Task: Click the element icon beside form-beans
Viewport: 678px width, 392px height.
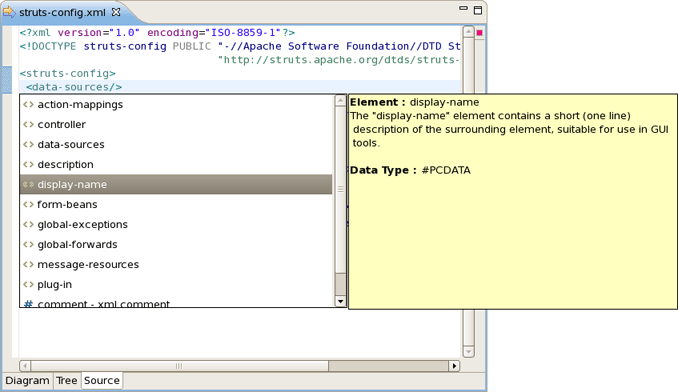Action: [x=29, y=204]
